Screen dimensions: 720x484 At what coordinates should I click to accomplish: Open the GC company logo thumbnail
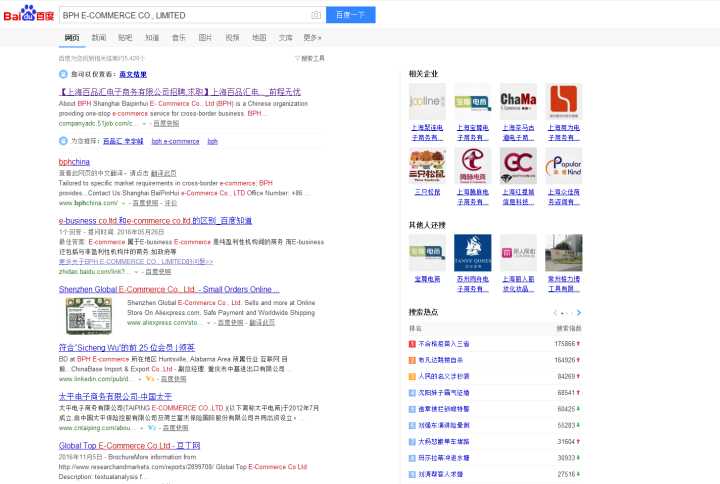[518, 163]
